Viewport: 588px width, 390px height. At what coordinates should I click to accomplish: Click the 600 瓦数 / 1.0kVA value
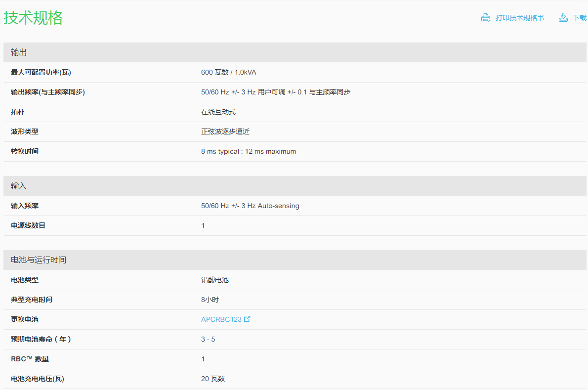[228, 72]
